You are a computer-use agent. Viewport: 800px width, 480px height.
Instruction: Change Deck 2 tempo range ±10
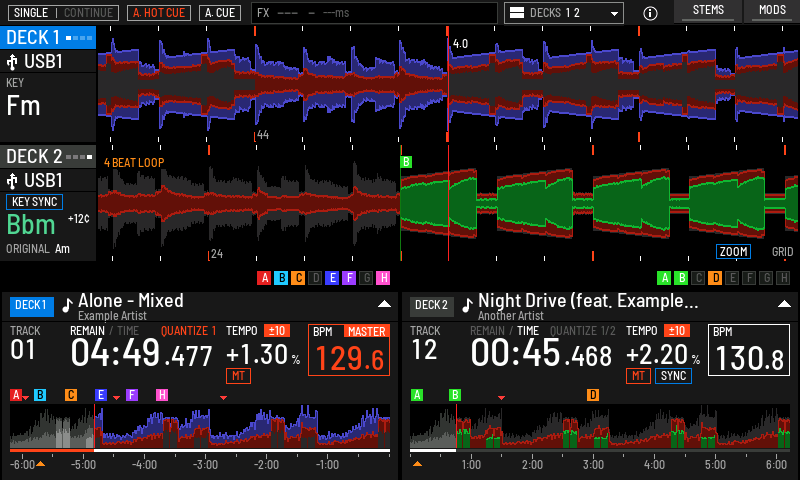[x=677, y=331]
